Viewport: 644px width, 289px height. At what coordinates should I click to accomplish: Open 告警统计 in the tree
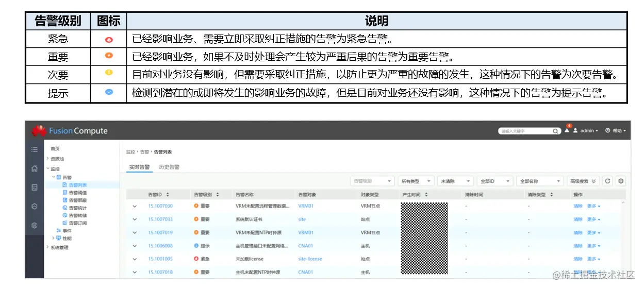(x=78, y=208)
